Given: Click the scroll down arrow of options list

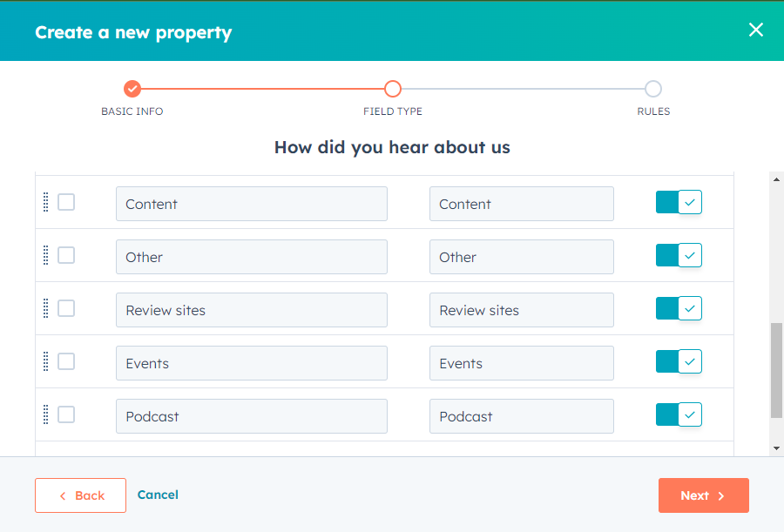Looking at the screenshot, I should click(x=777, y=448).
